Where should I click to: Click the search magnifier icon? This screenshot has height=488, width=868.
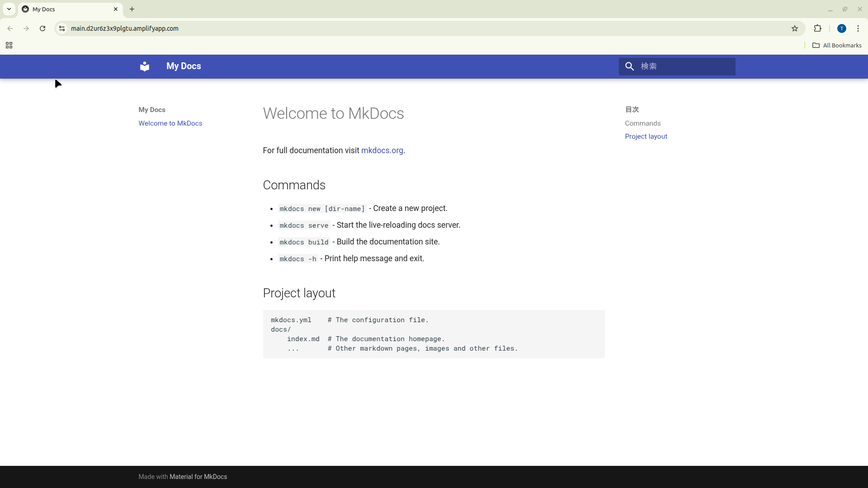tap(630, 66)
